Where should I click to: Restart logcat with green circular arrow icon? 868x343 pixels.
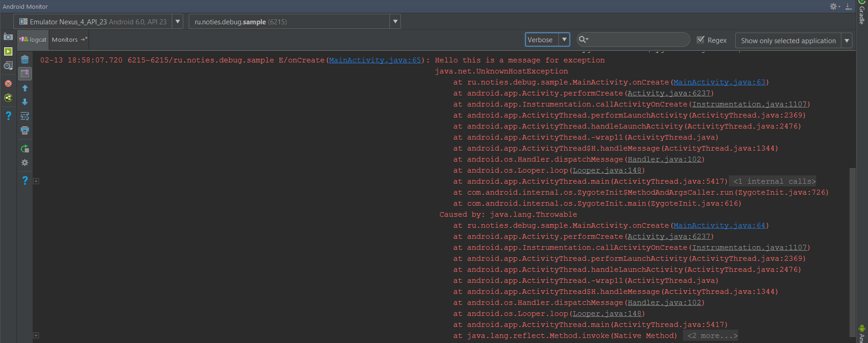click(25, 149)
